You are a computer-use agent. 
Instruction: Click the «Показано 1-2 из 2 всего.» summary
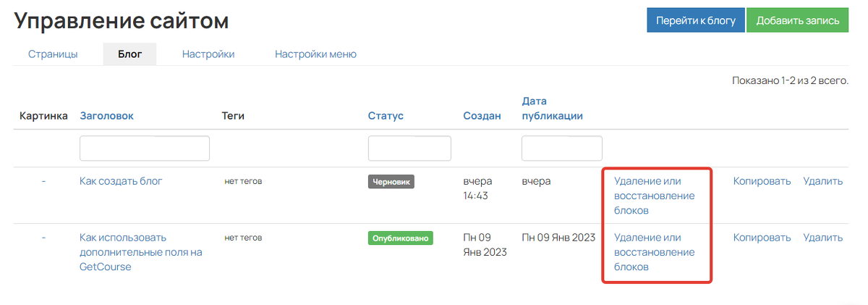(790, 80)
